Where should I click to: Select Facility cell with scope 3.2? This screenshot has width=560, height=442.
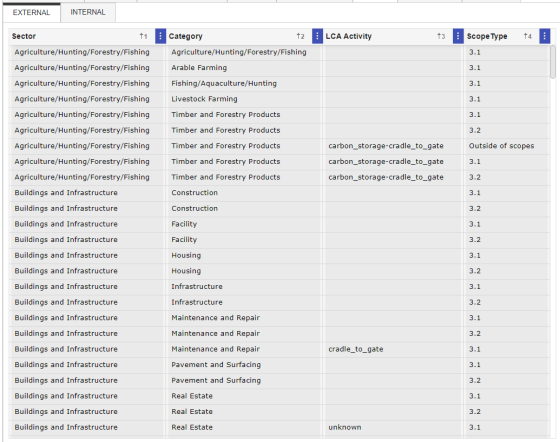(244, 240)
